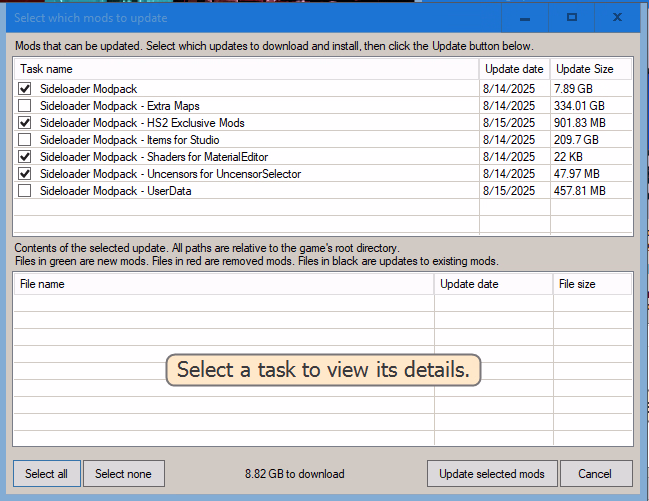Sort tasks by Update date header
Image resolution: width=649 pixels, height=501 pixels.
pos(514,69)
